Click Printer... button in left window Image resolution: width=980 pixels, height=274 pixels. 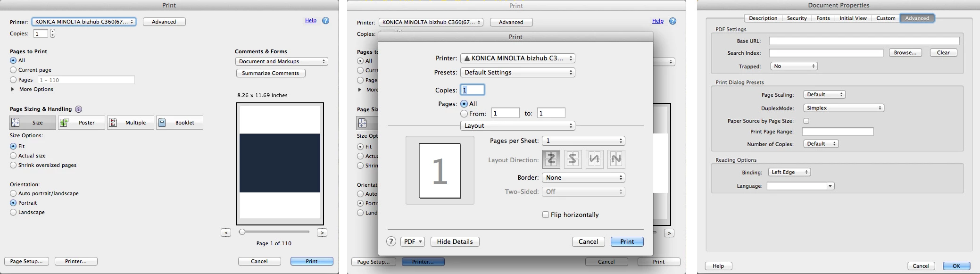76,261
